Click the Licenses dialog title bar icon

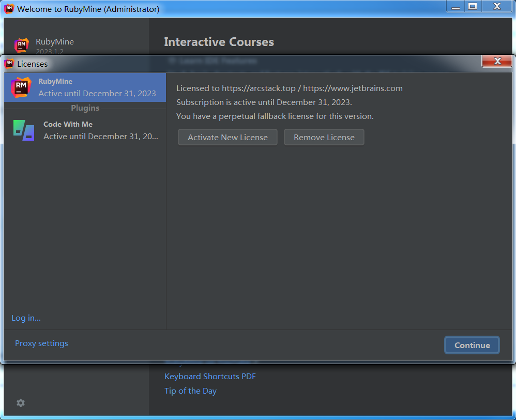9,64
